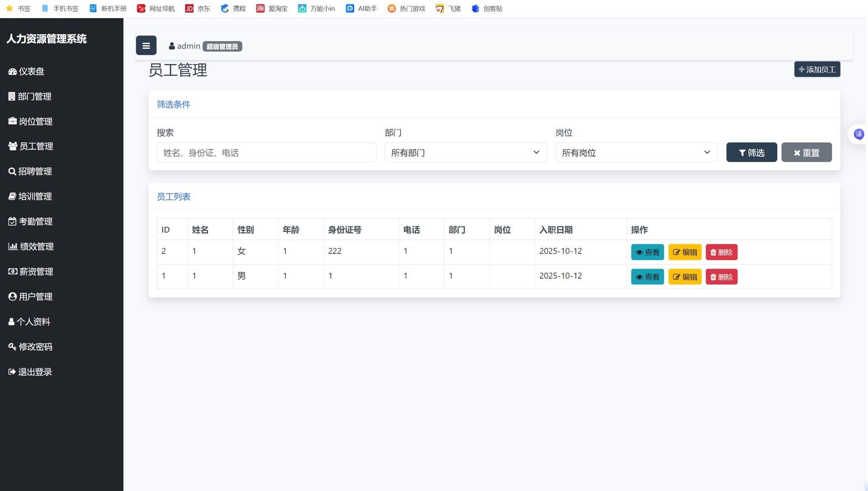
Task: Click the floating translate icon at right edge
Action: tap(859, 134)
